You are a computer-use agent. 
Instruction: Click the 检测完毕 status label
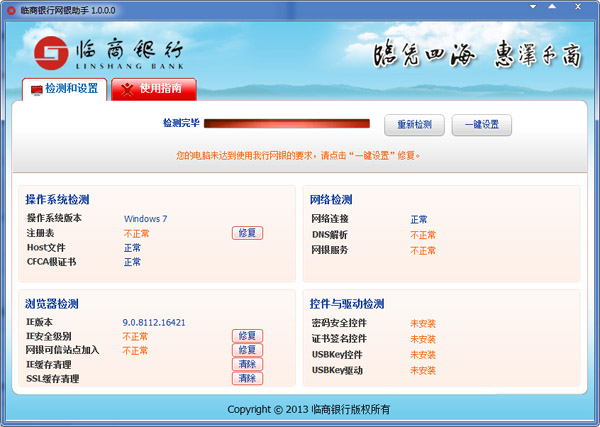click(181, 123)
